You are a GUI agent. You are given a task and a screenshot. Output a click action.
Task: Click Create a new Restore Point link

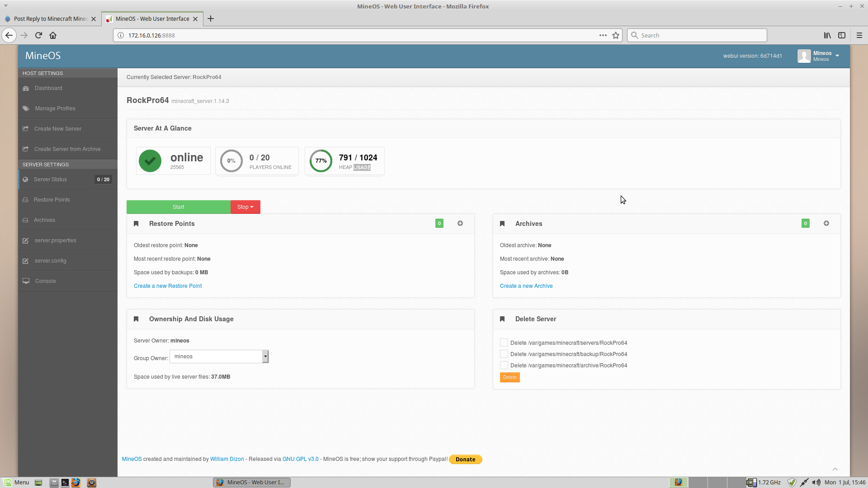pos(168,286)
